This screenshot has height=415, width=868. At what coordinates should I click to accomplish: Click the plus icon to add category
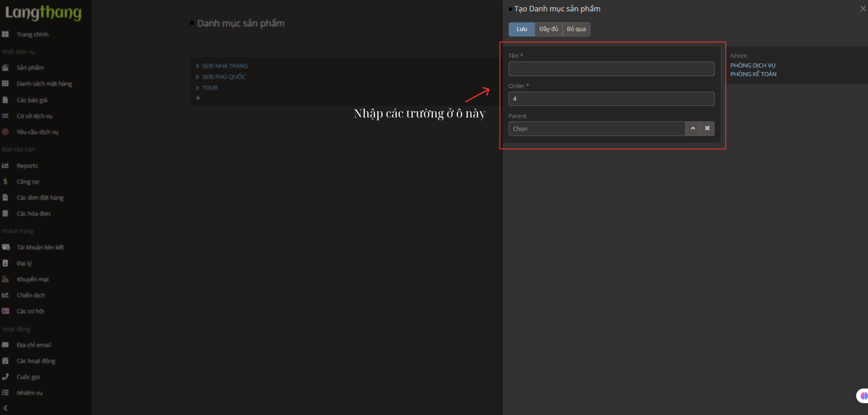[198, 98]
